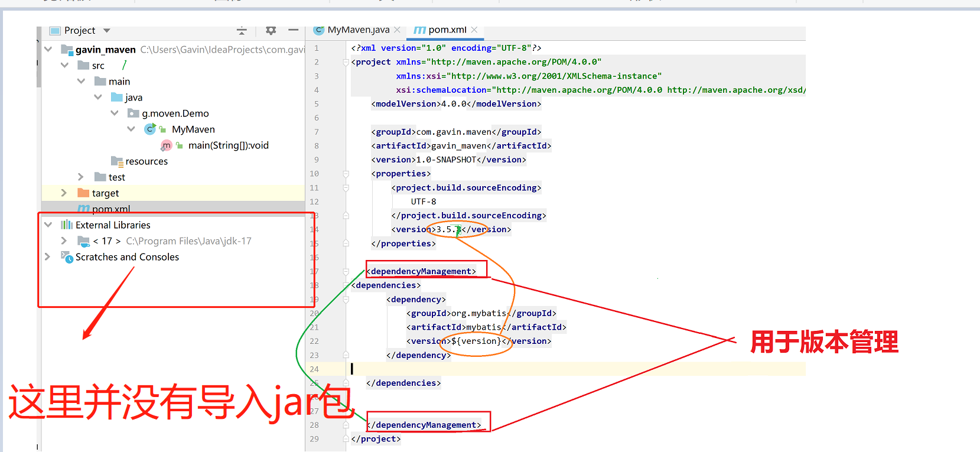Open the Project view dropdown arrow
This screenshot has width=980, height=452.
pos(107,31)
